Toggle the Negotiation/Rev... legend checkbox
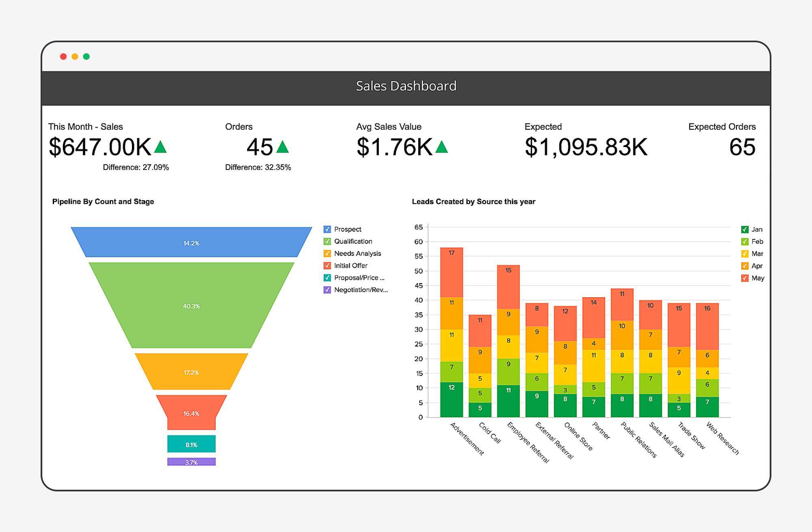812x532 pixels. [327, 290]
